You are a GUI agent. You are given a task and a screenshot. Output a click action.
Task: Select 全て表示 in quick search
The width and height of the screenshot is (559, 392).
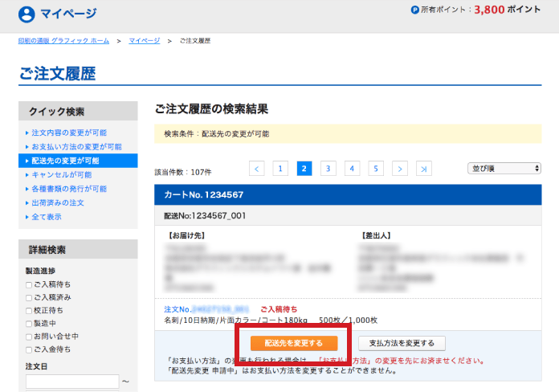click(47, 216)
